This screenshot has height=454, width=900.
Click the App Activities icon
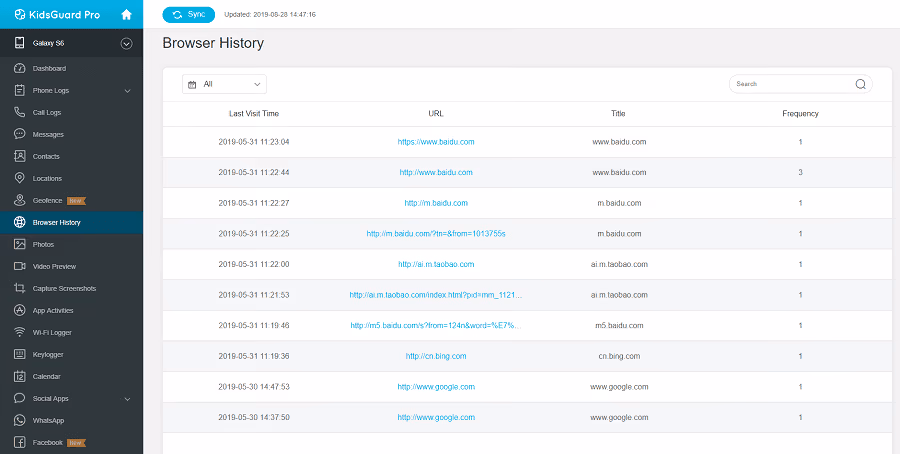[x=20, y=311]
